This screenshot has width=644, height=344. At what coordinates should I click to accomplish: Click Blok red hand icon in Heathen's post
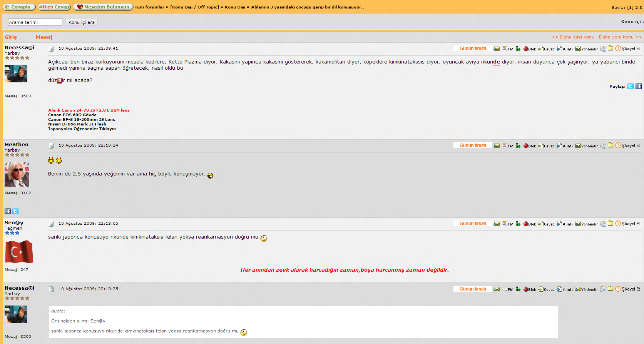point(525,145)
